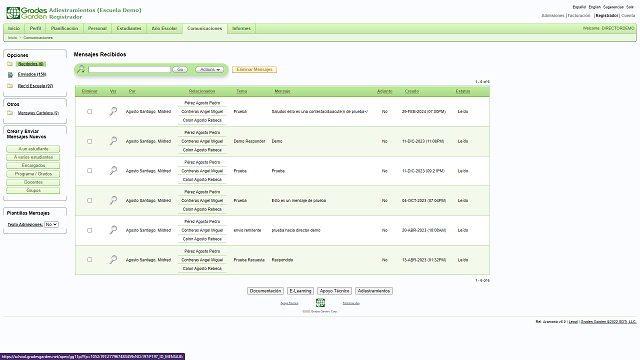Click the Documentación button
The image size is (640, 360).
(x=265, y=291)
